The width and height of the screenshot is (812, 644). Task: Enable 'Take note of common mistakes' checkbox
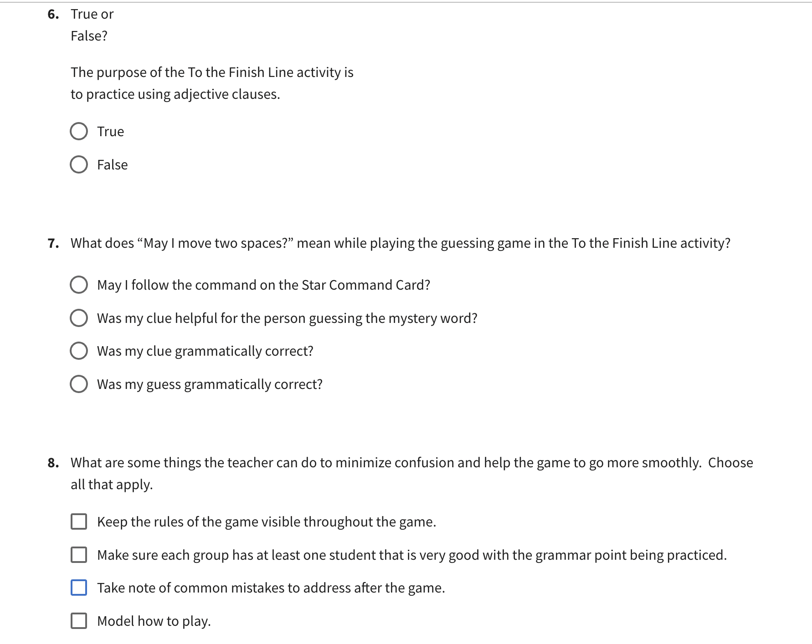(x=79, y=588)
